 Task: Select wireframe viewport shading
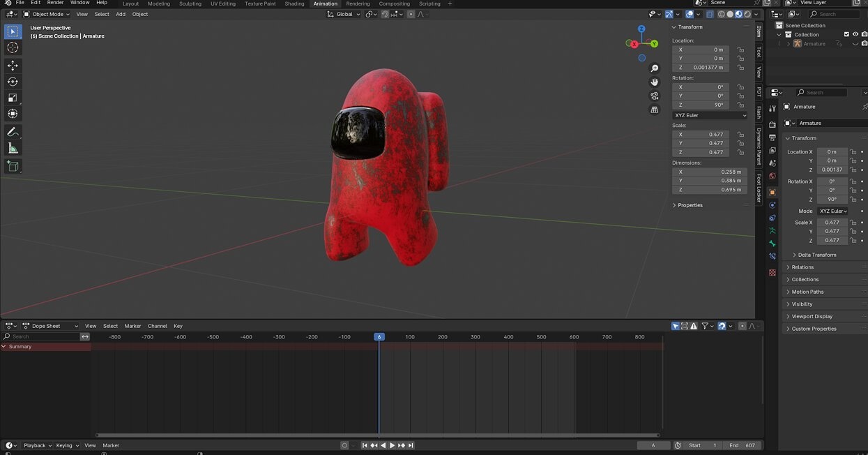pyautogui.click(x=721, y=14)
